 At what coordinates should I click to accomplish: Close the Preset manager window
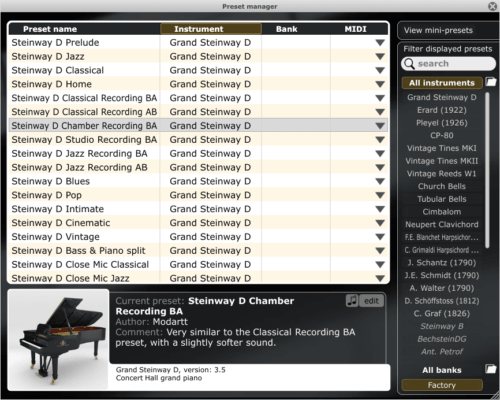[492, 6]
